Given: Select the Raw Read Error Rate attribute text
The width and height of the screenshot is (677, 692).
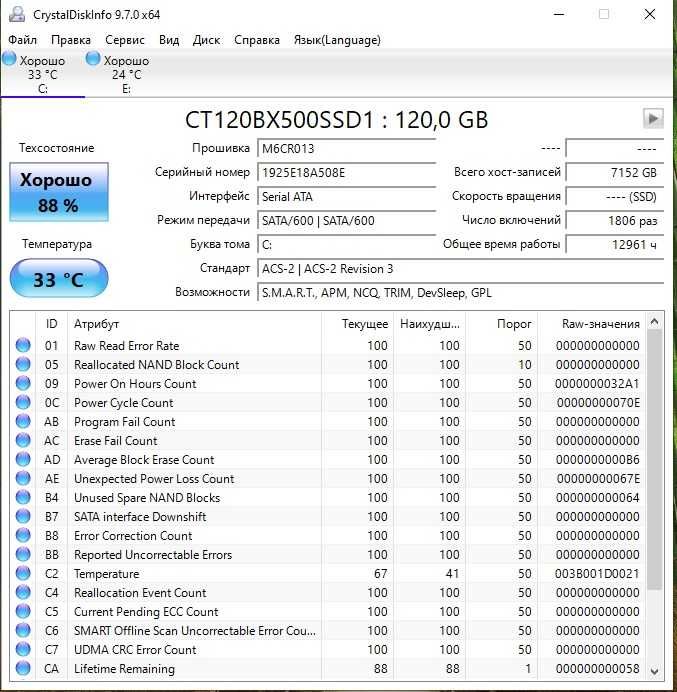Looking at the screenshot, I should (x=127, y=346).
